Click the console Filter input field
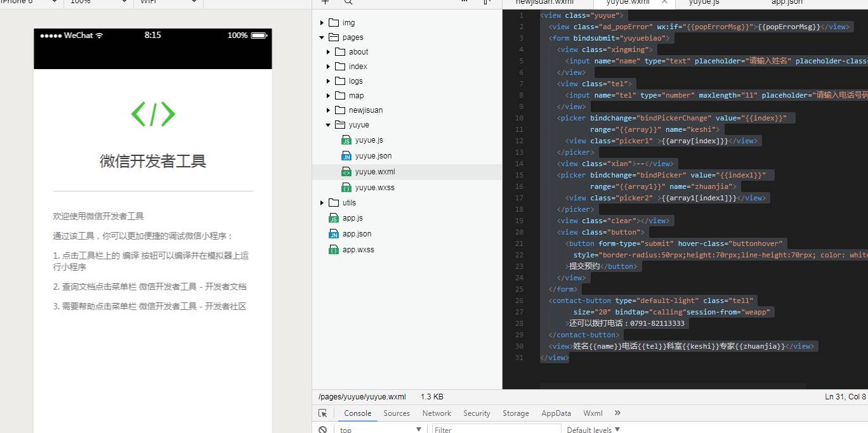The height and width of the screenshot is (433, 868). 495,429
